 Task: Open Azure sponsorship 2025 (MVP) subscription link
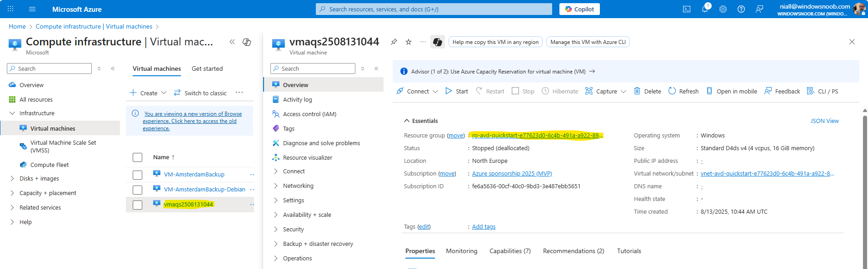click(512, 174)
